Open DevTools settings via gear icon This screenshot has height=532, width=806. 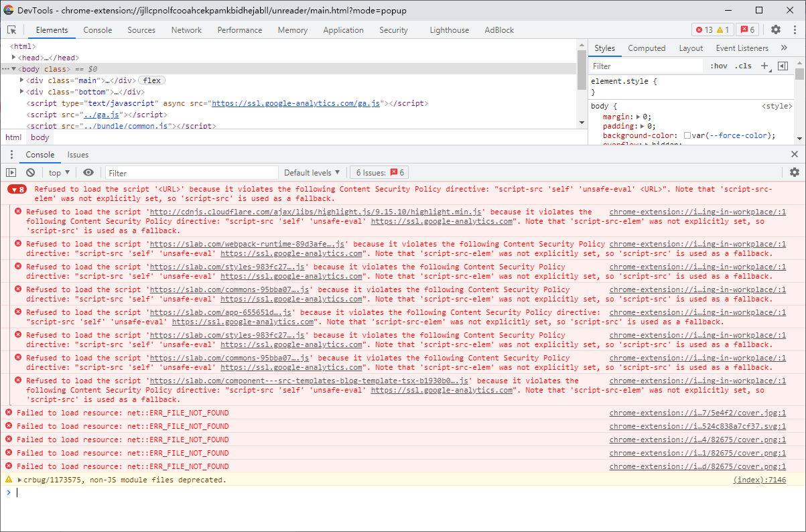(775, 29)
